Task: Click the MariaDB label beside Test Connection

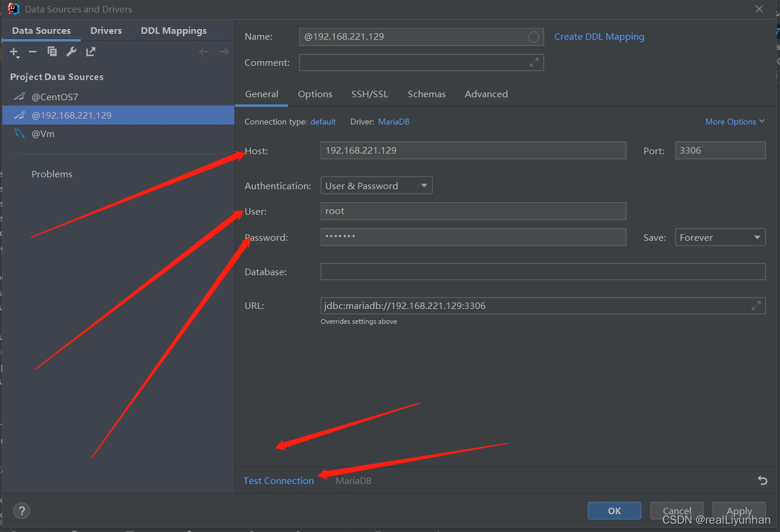Action: click(x=354, y=480)
